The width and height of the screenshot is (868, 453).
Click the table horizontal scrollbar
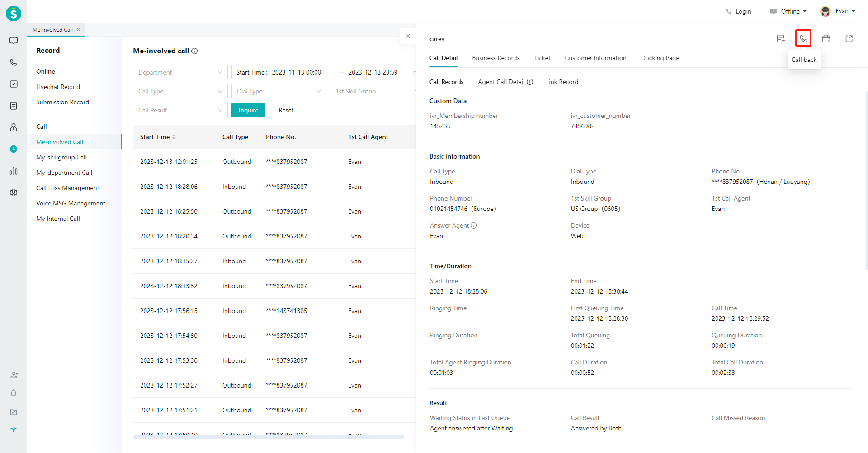[268, 437]
